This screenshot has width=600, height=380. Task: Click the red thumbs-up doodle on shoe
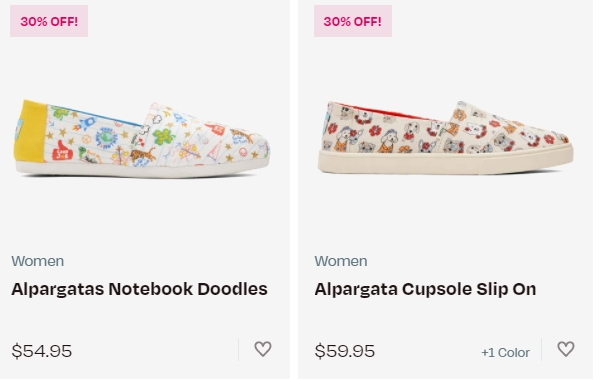click(62, 150)
